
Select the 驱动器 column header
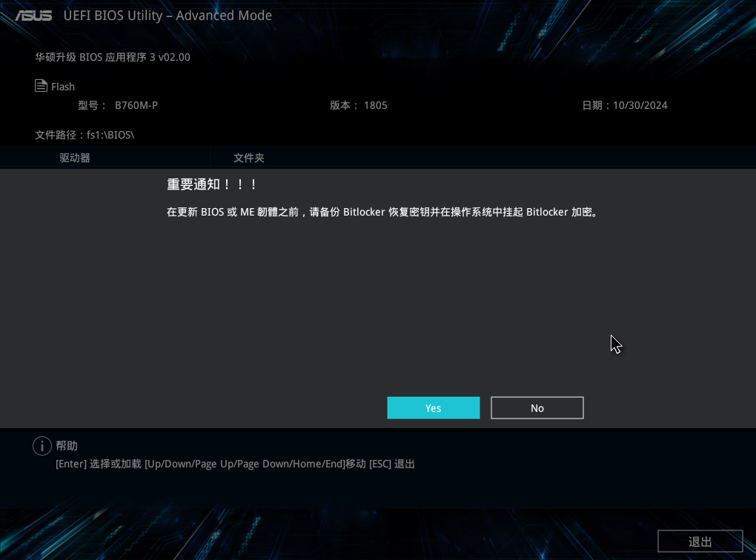click(x=75, y=158)
